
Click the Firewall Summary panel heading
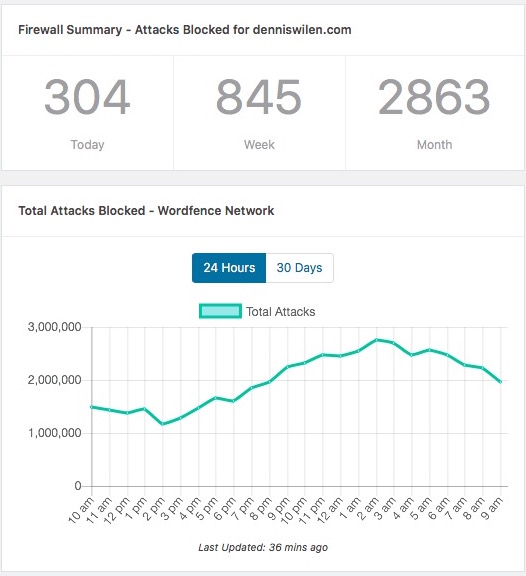coord(185,30)
